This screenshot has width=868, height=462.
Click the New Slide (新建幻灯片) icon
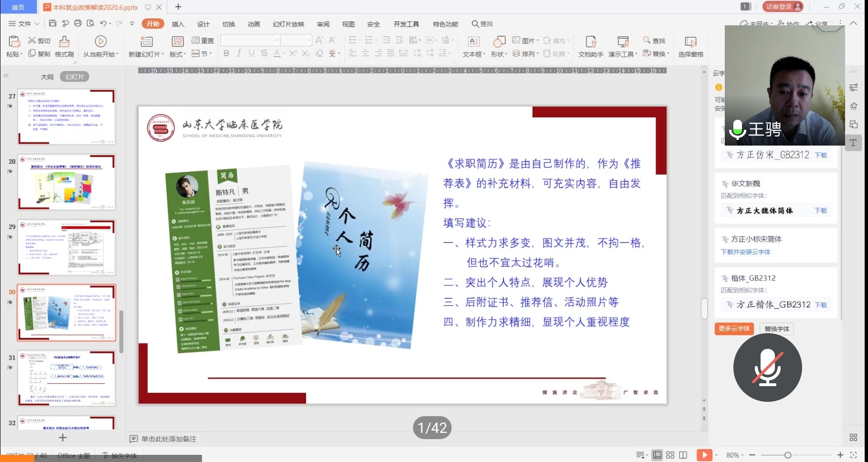[x=146, y=42]
